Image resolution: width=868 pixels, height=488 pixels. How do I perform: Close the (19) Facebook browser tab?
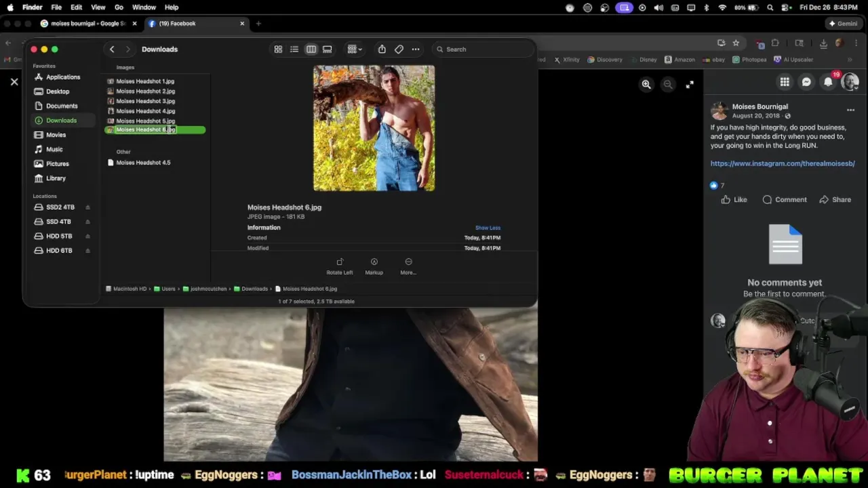click(242, 24)
